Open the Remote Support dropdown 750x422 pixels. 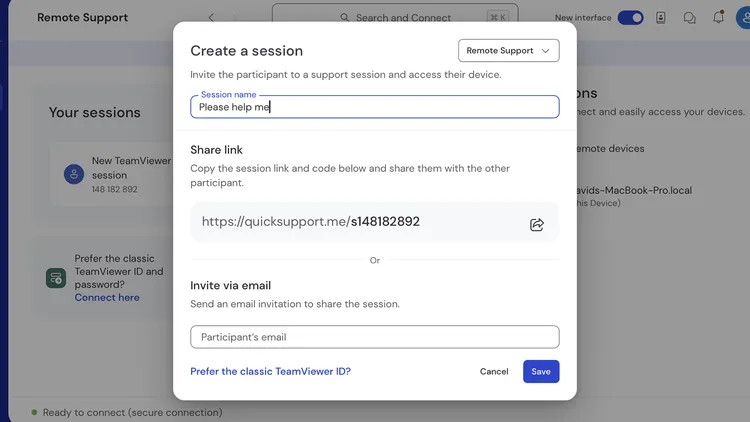pos(508,51)
